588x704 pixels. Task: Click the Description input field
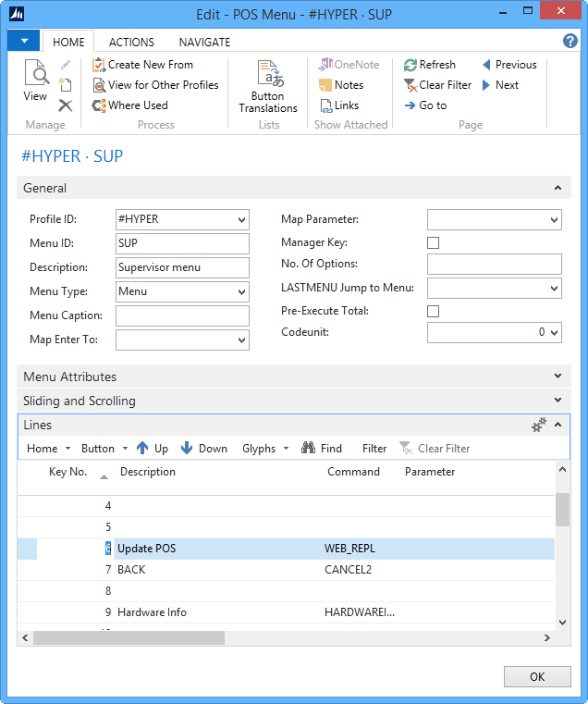pos(182,268)
